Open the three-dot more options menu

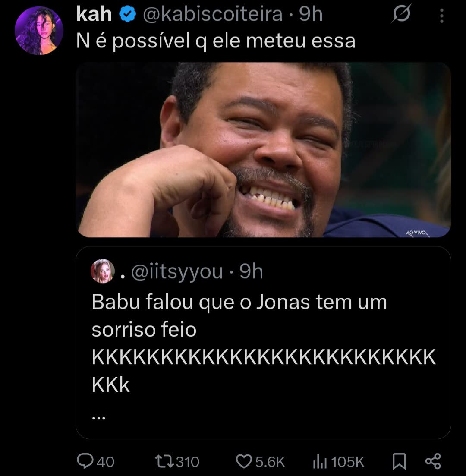pyautogui.click(x=442, y=16)
